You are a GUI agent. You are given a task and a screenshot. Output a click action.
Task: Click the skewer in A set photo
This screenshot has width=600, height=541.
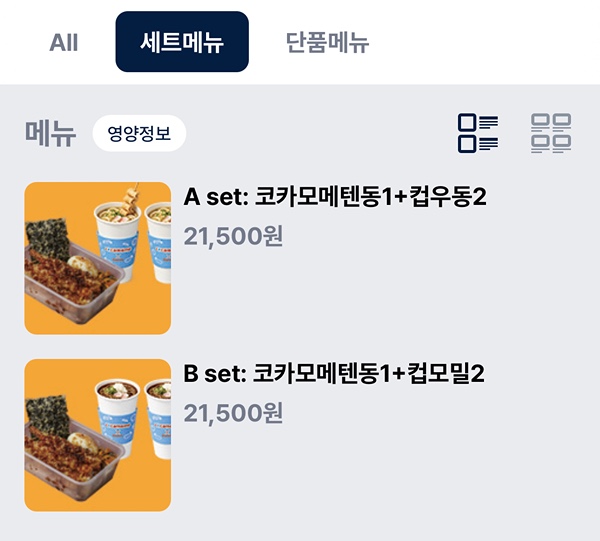point(128,196)
